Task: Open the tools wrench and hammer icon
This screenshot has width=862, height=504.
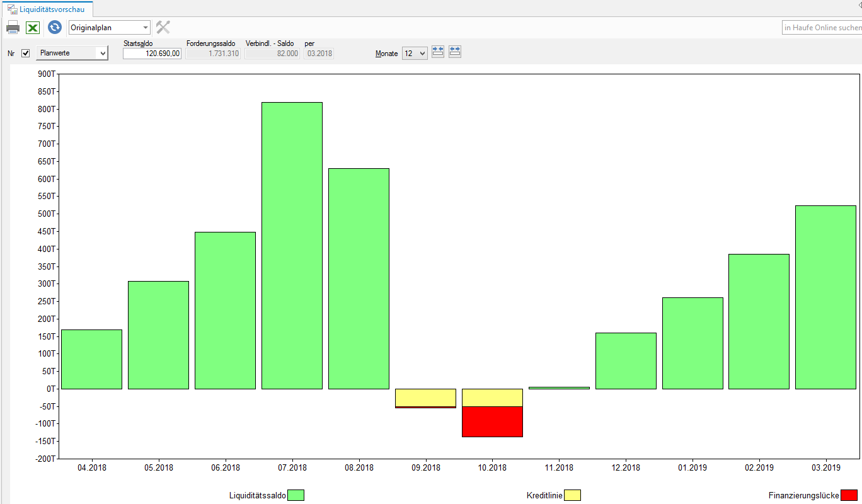Action: pyautogui.click(x=163, y=27)
